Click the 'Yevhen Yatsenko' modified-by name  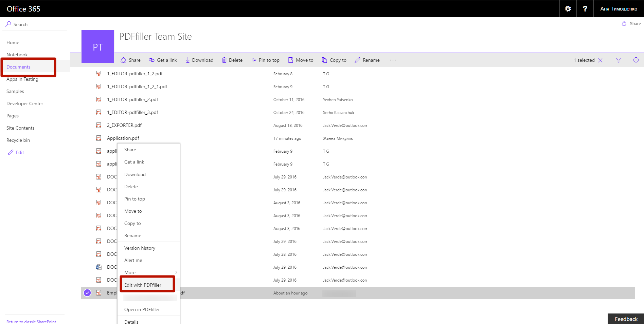point(338,100)
